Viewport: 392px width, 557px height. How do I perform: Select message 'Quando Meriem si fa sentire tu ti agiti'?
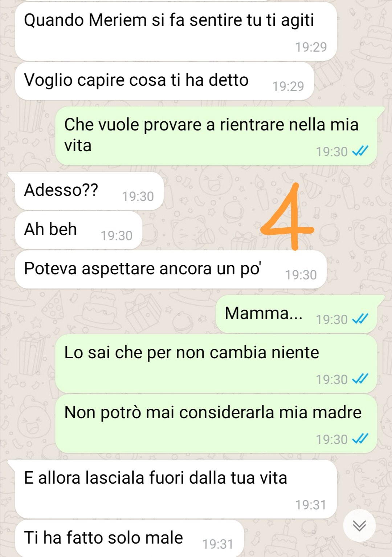pos(176,32)
